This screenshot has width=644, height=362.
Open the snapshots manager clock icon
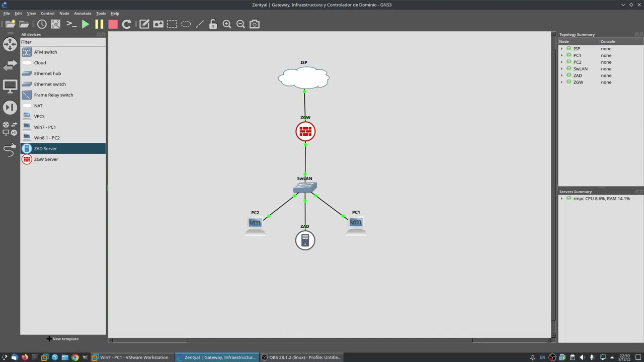[42, 24]
